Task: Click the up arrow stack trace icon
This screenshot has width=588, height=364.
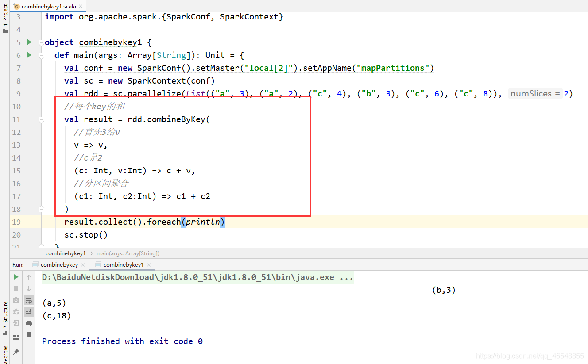Action: pos(29,277)
